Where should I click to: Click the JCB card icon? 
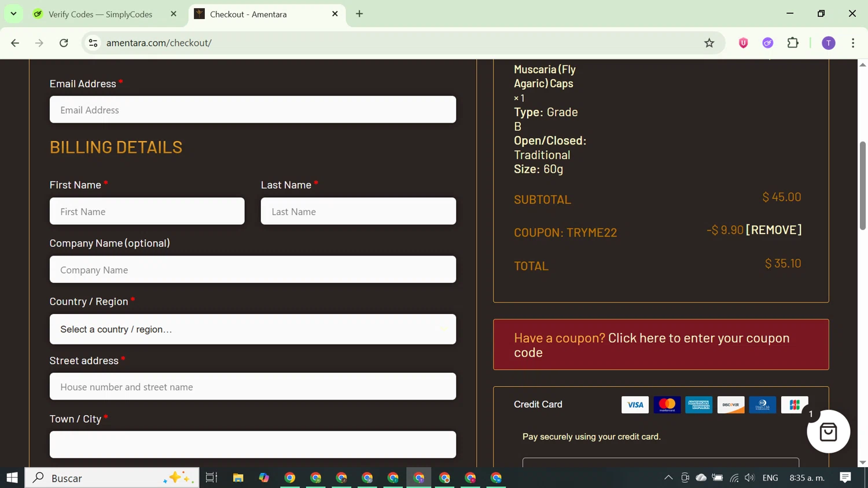(795, 405)
